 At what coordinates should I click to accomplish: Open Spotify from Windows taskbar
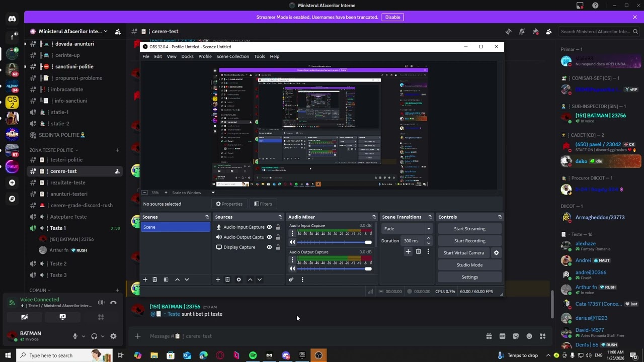(253, 355)
